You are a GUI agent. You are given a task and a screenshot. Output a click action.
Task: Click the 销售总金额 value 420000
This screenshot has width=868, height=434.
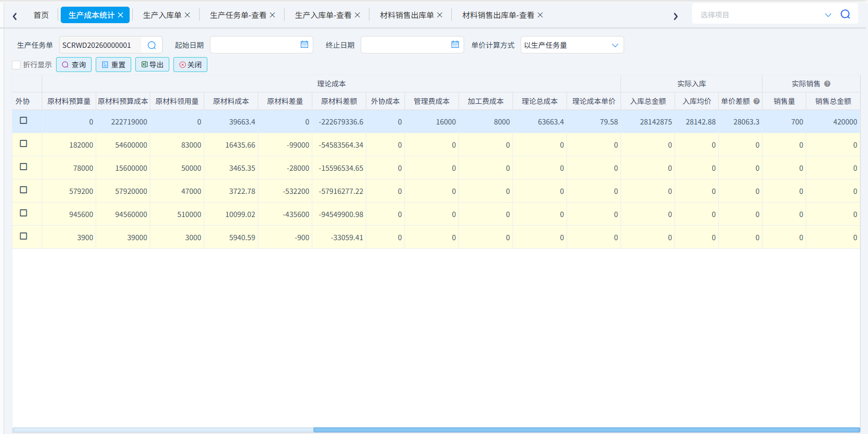point(833,122)
